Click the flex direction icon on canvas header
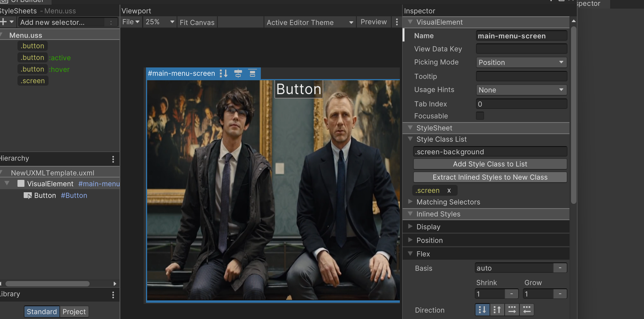The image size is (644, 319). coord(224,73)
